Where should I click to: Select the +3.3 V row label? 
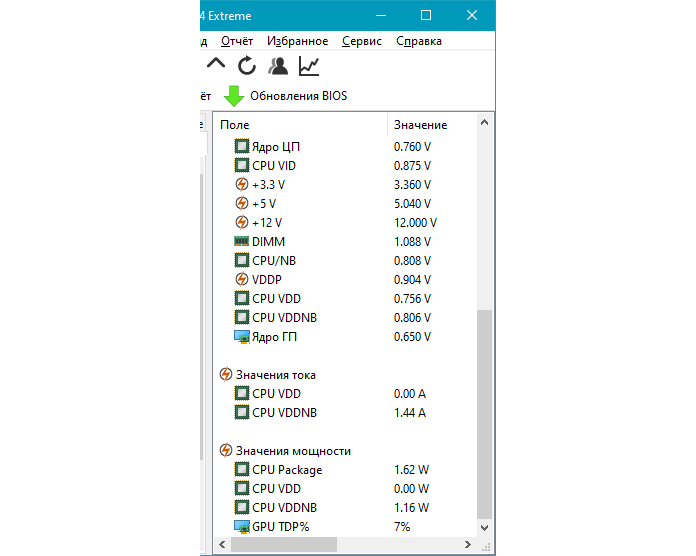coord(269,185)
